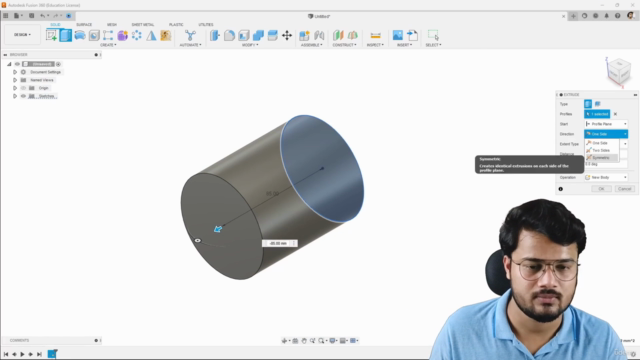Toggle visibility of the root component

pyautogui.click(x=17, y=64)
